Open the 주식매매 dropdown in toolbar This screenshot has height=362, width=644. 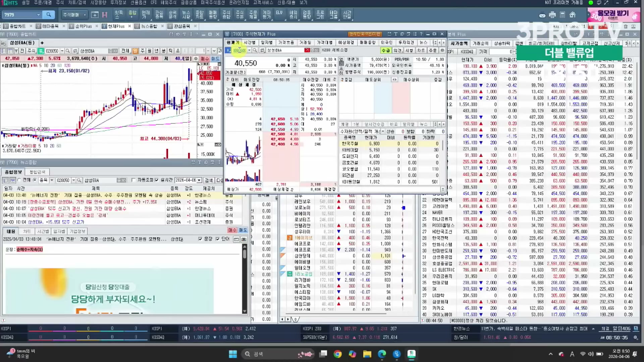(85, 15)
